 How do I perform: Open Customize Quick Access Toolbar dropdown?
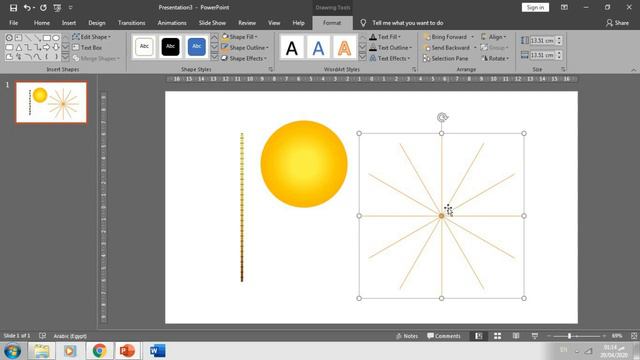(70, 7)
